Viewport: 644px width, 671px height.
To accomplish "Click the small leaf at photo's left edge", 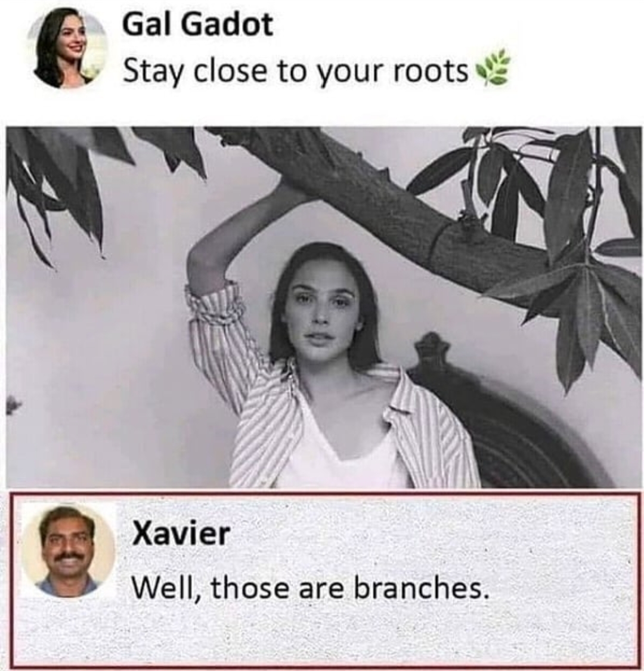I will click(13, 404).
